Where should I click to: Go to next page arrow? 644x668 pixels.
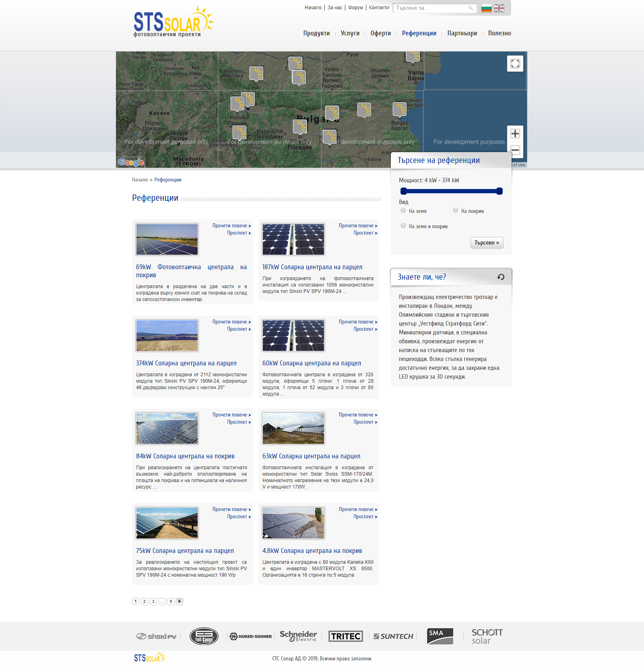(180, 601)
